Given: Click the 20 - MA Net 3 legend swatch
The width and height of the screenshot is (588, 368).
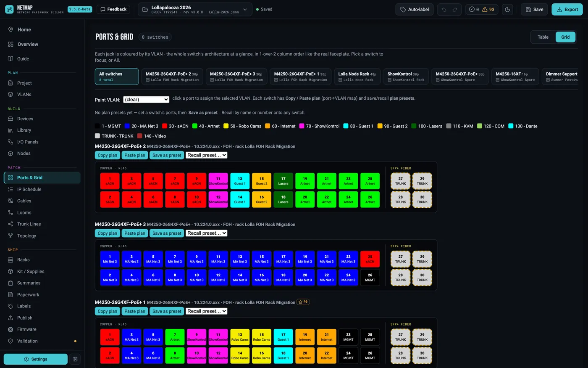Looking at the screenshot, I should (x=127, y=126).
